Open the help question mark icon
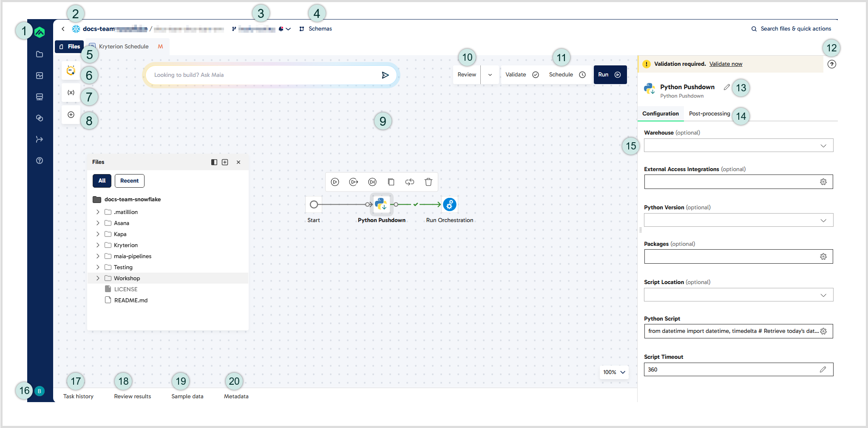 (x=831, y=64)
